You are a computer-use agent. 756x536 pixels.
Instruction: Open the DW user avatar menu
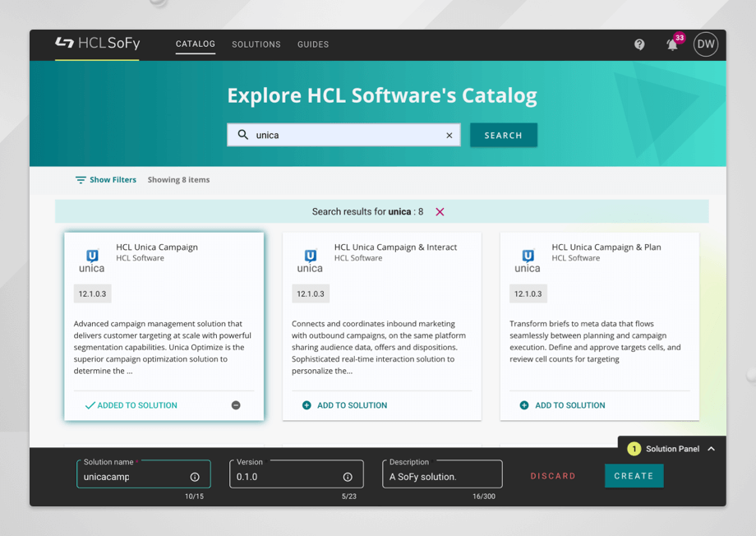coord(705,44)
